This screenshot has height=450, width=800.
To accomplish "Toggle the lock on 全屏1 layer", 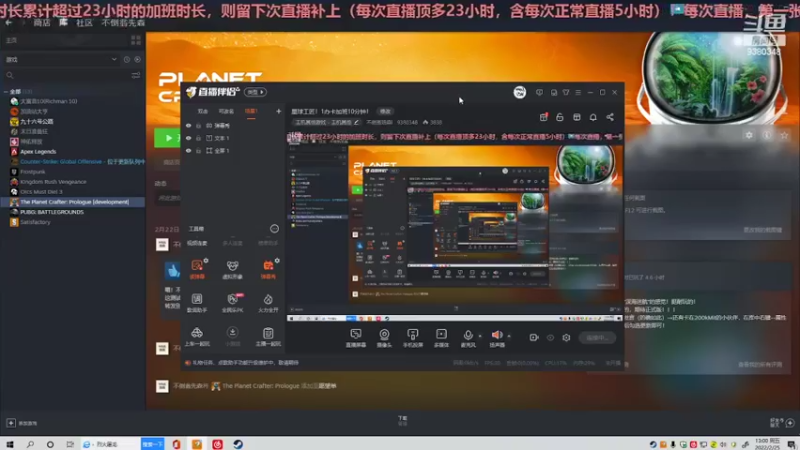I will (x=198, y=151).
